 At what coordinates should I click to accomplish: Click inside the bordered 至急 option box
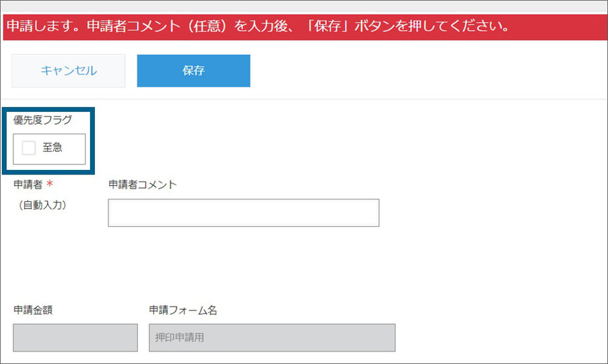(49, 149)
